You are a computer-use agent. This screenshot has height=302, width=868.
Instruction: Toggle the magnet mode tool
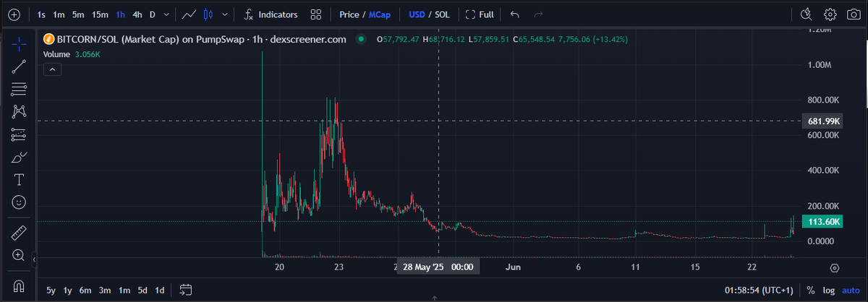point(19,285)
